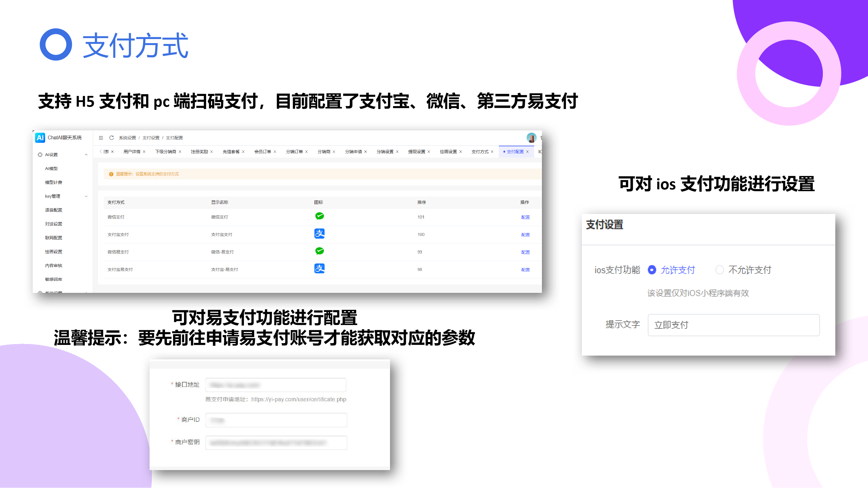Click the ChatAI logo icon

40,137
